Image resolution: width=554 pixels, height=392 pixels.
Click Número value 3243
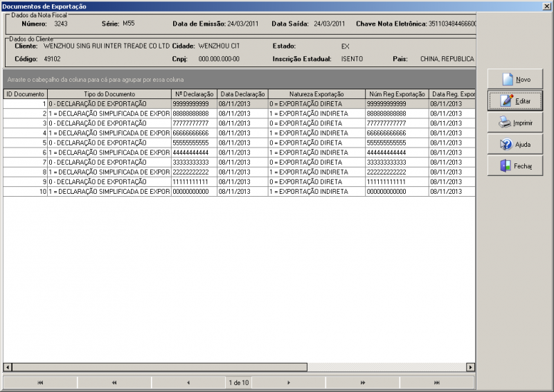click(x=61, y=24)
